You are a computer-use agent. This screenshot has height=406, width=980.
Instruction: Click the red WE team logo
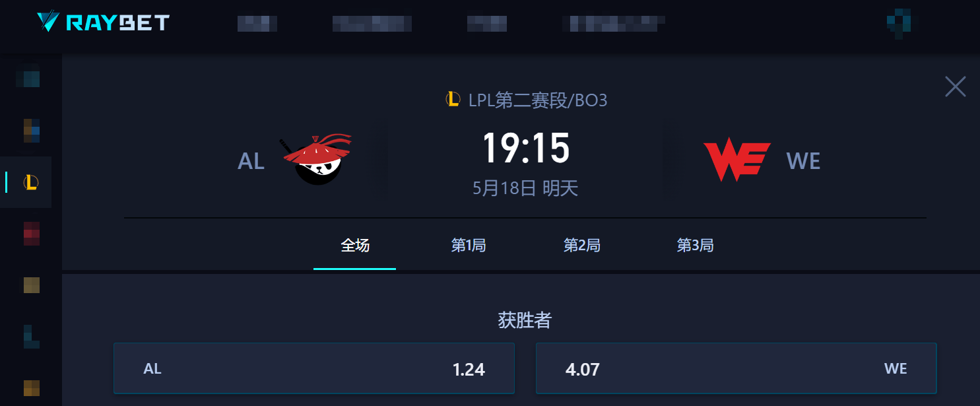tap(736, 160)
